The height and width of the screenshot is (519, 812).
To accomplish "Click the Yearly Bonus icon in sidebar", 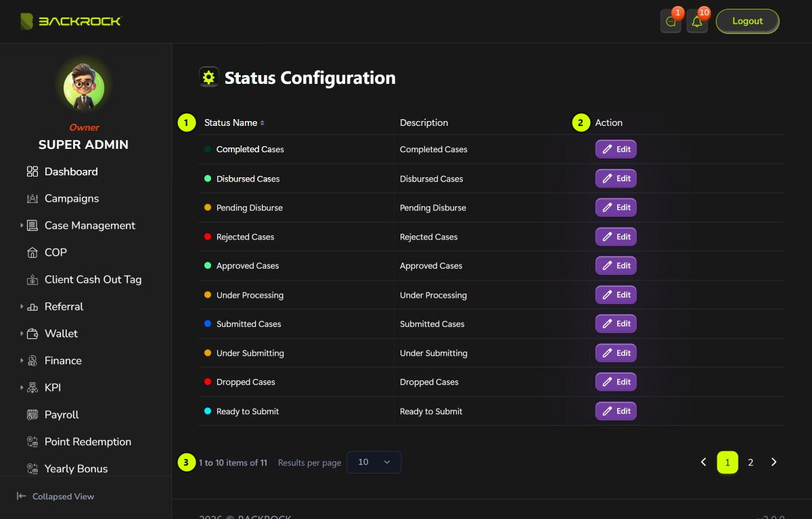I will pos(32,469).
